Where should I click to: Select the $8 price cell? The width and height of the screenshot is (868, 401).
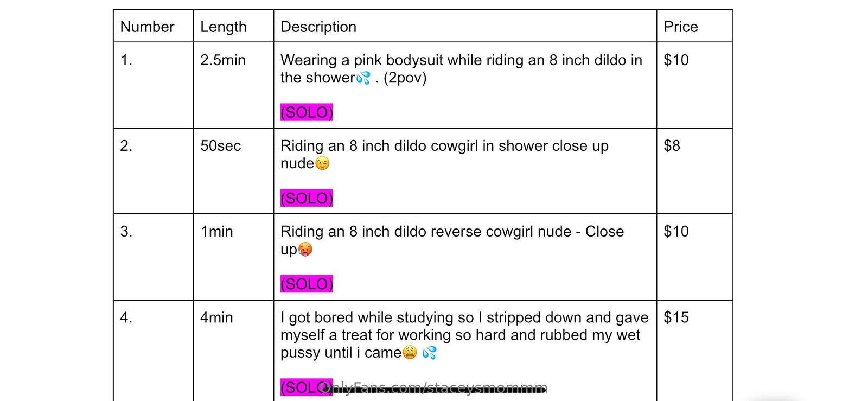(x=672, y=146)
